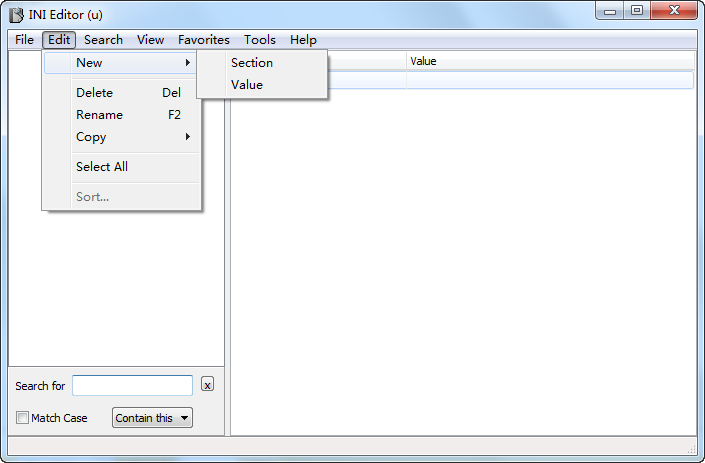
Task: Close the open Edit menu
Action: point(59,40)
